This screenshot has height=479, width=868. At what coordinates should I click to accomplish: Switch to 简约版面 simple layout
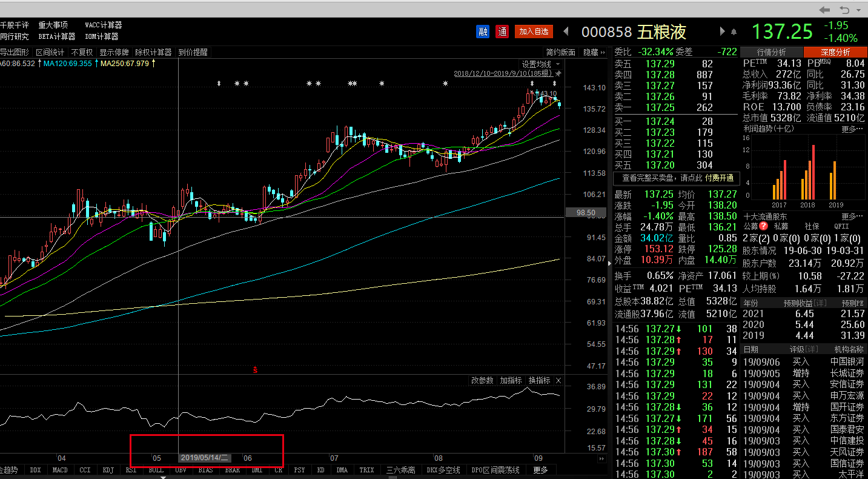560,53
